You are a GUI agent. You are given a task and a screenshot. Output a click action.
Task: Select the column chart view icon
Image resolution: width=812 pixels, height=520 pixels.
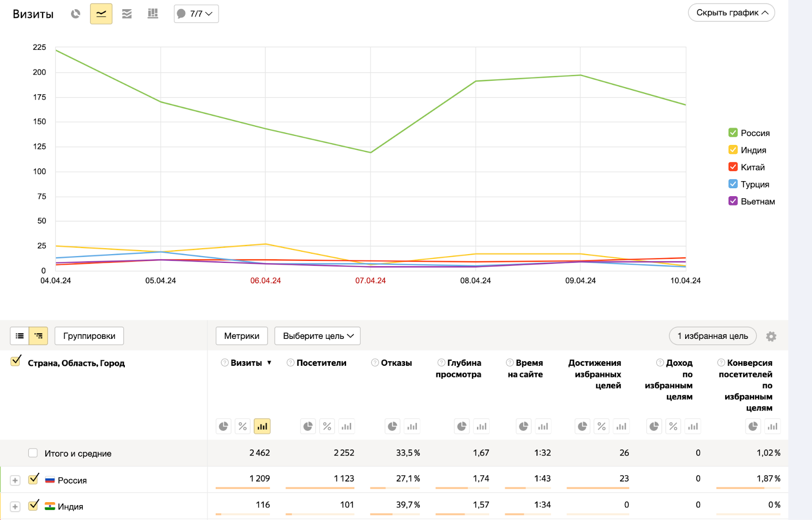coord(153,14)
